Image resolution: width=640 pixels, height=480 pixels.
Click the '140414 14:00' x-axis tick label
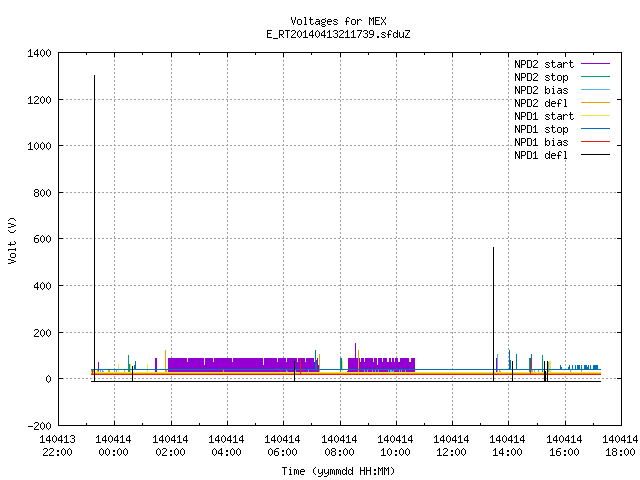(507, 446)
